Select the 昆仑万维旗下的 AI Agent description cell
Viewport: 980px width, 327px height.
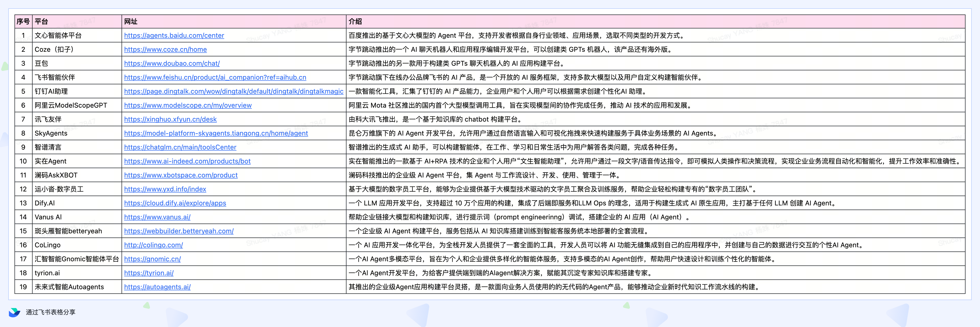click(x=656, y=133)
